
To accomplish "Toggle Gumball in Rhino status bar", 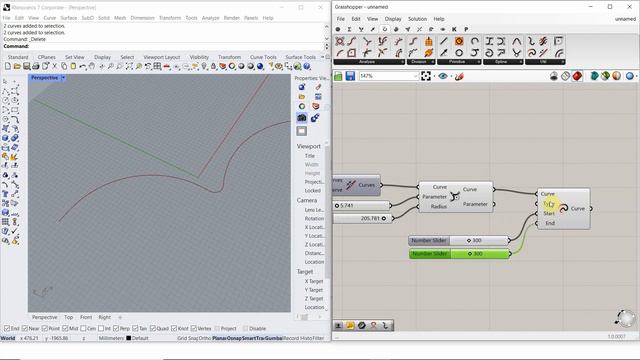I will [274, 338].
